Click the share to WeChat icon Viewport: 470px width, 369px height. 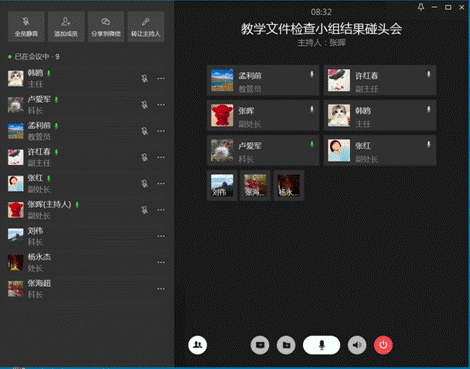pyautogui.click(x=106, y=27)
